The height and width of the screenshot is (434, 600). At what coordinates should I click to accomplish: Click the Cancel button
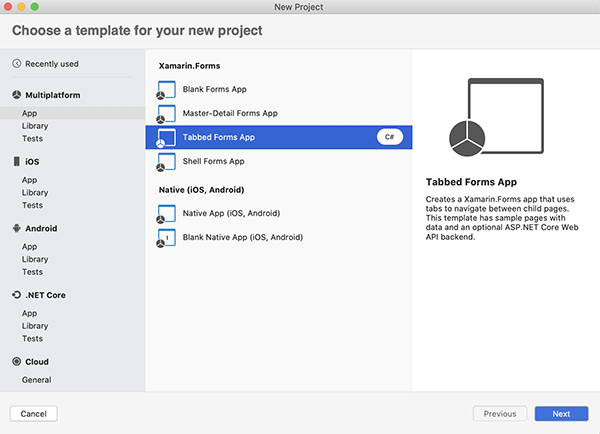(34, 414)
